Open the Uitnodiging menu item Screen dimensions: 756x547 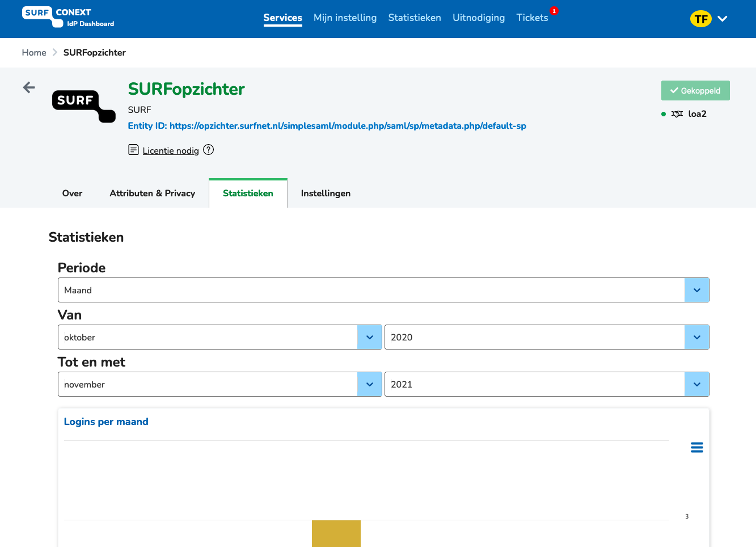(479, 18)
